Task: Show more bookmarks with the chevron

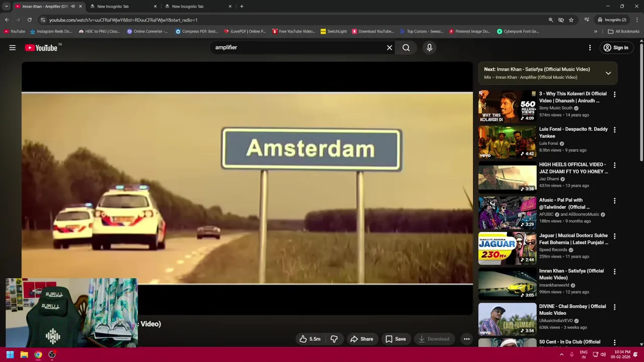Action: point(596,31)
